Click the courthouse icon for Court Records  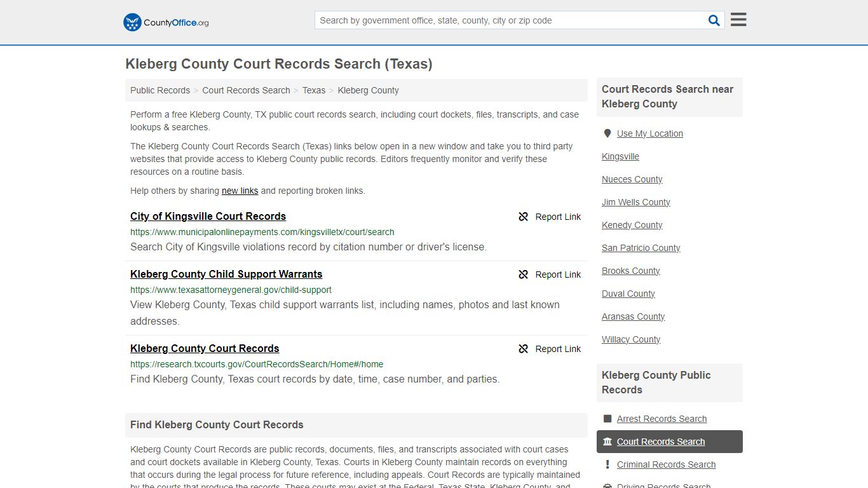click(607, 442)
